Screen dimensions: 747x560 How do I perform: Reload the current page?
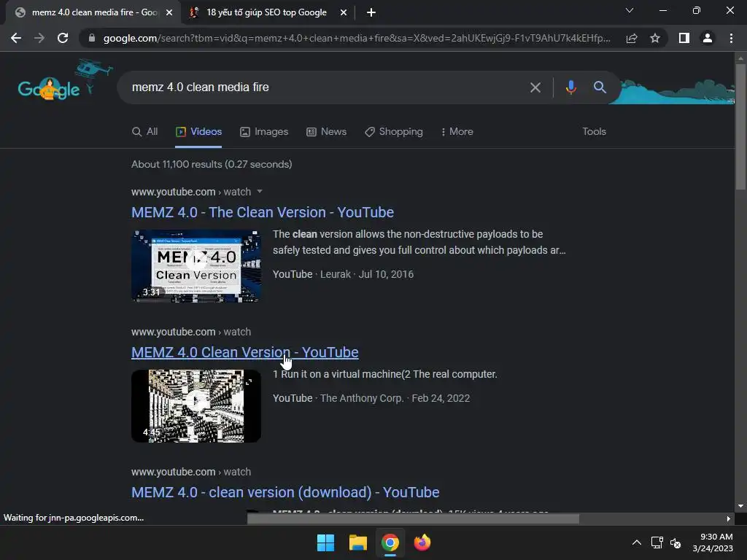click(x=63, y=38)
